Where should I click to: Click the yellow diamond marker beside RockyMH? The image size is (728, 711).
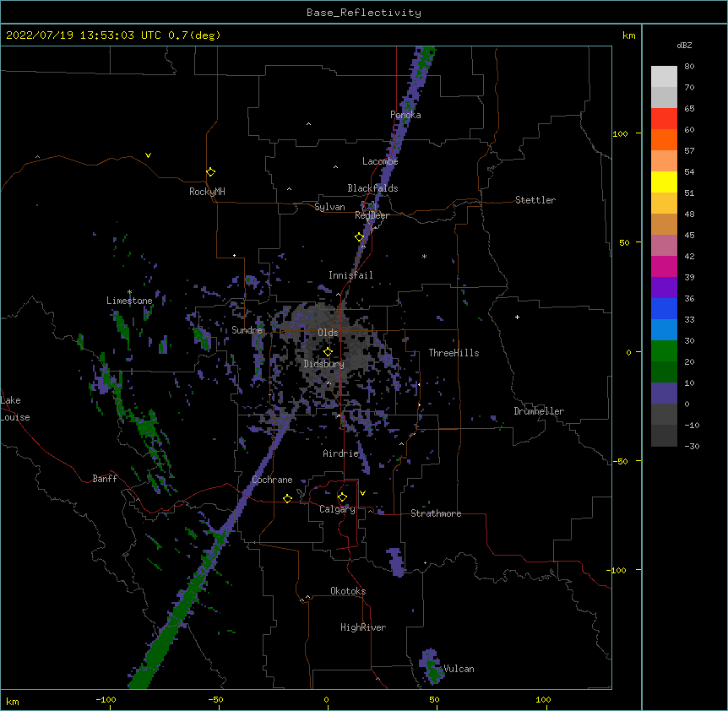pyautogui.click(x=210, y=172)
